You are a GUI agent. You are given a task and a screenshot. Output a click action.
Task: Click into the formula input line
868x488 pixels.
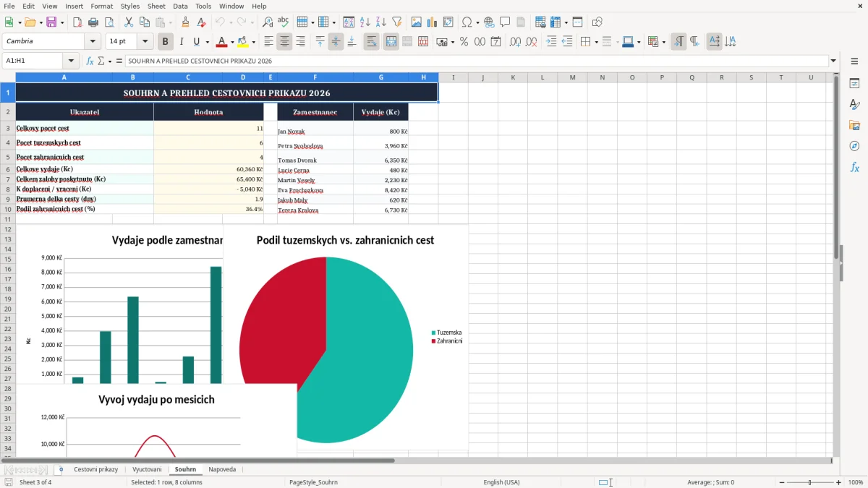coord(476,61)
